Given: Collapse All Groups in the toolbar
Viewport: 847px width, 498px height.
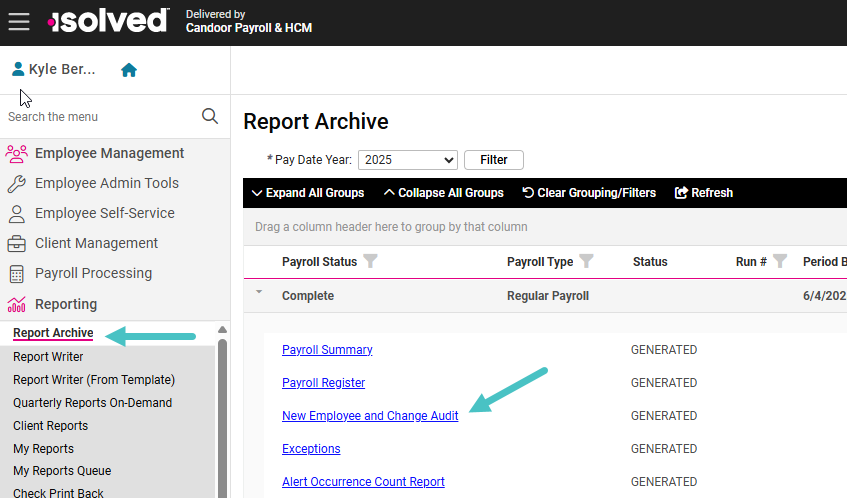Looking at the screenshot, I should [443, 193].
